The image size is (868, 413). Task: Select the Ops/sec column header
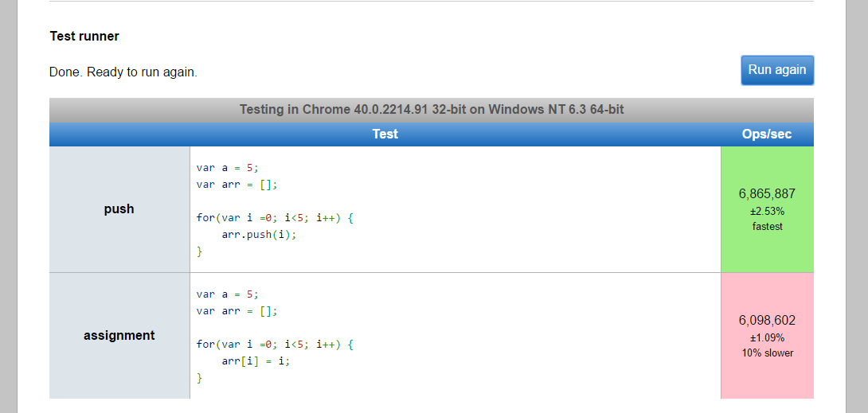pyautogui.click(x=766, y=134)
